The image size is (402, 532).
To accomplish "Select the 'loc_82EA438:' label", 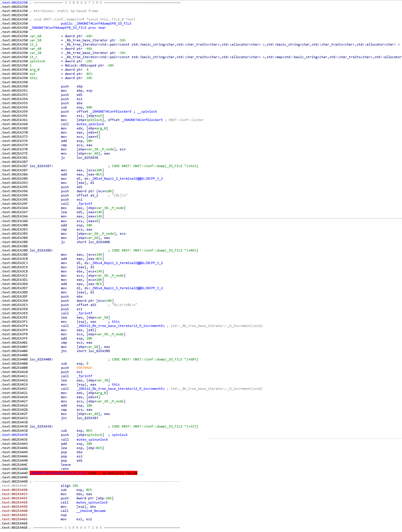I will [41, 426].
